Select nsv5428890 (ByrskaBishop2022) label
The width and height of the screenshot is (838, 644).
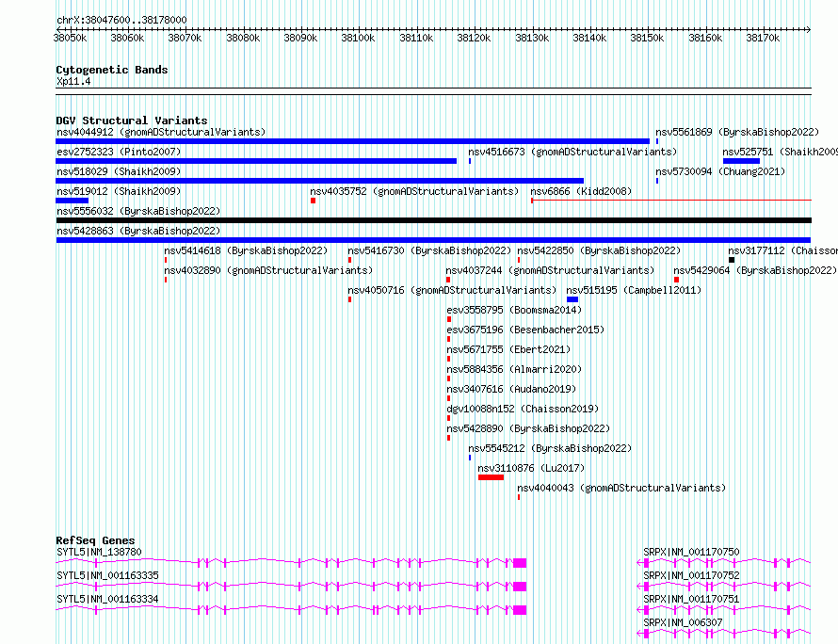tap(528, 428)
